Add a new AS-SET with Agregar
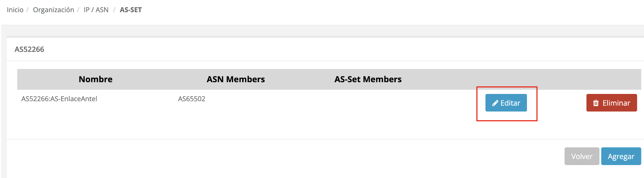 coord(621,156)
